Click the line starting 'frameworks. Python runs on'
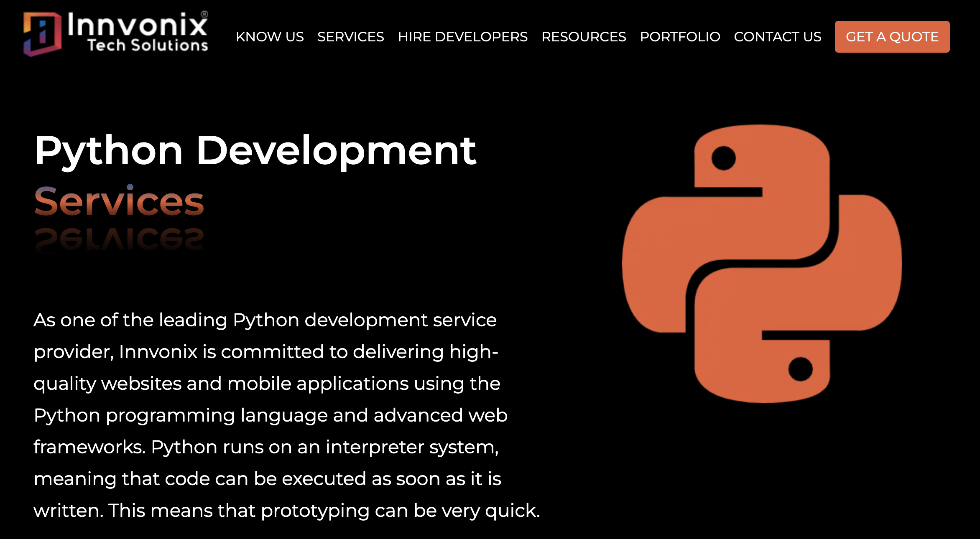Image resolution: width=980 pixels, height=539 pixels. click(x=266, y=447)
